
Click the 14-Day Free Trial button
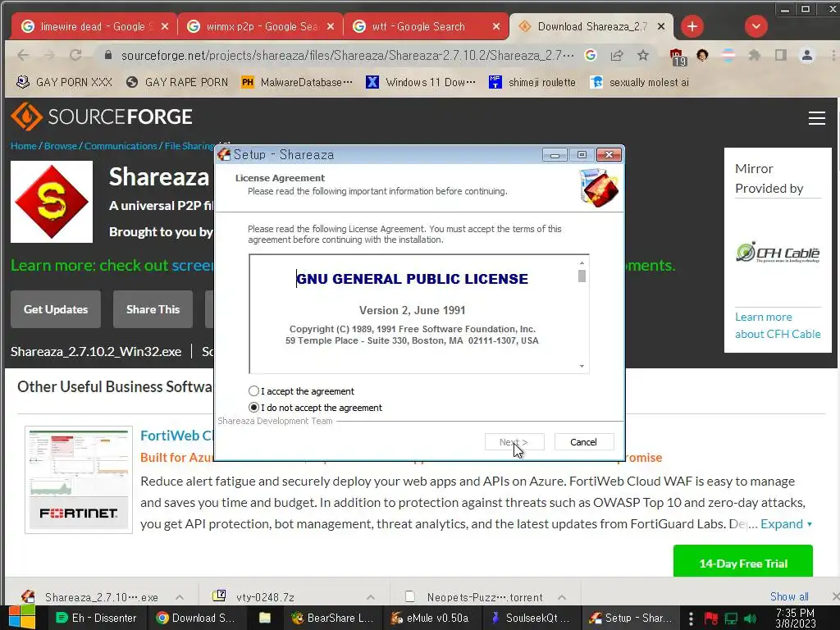[742, 563]
